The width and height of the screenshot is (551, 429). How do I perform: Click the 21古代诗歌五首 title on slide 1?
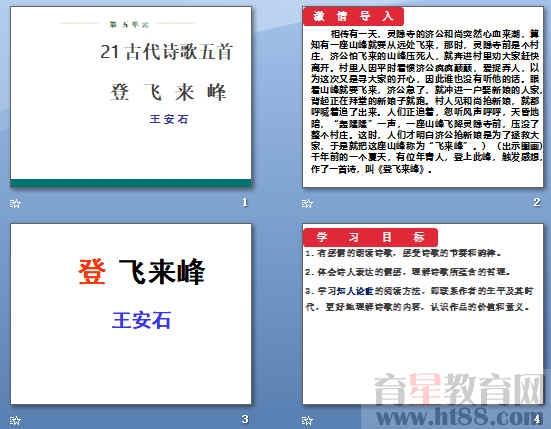pyautogui.click(x=166, y=52)
